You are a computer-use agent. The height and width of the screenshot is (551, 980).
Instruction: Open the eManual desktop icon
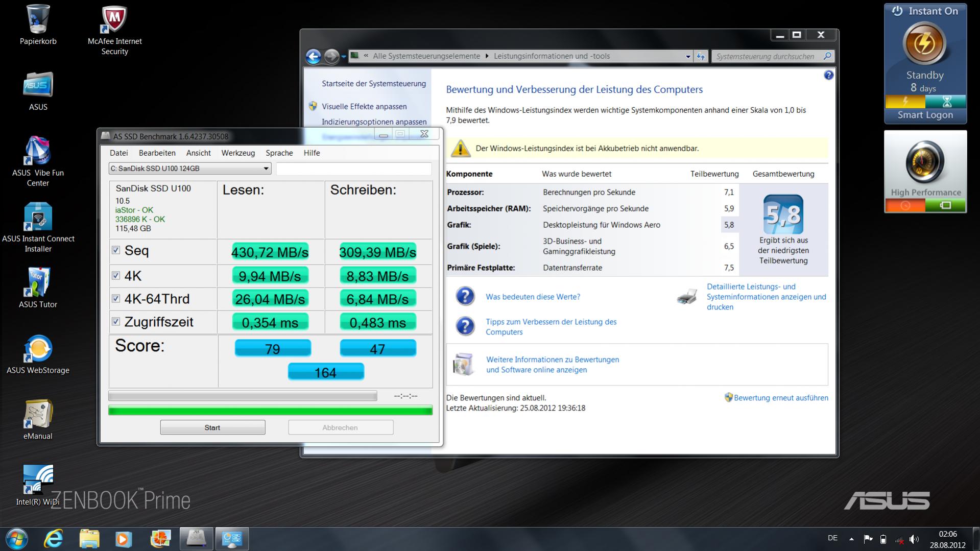click(38, 420)
